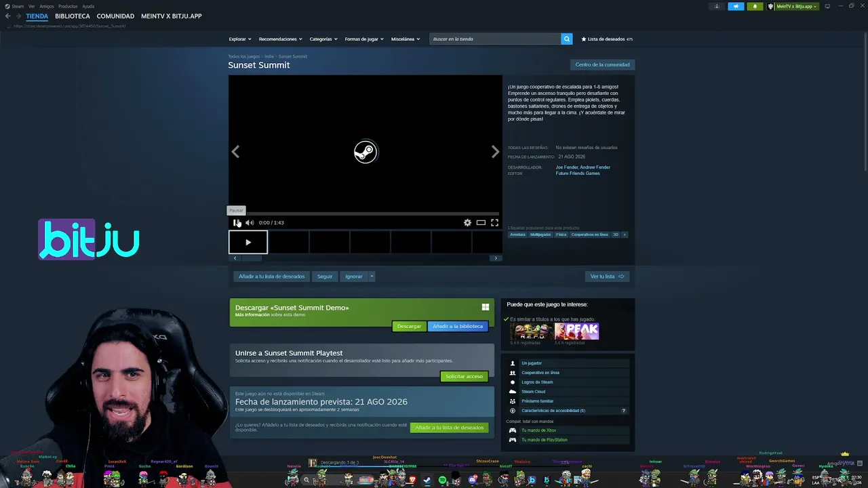Click the Indie breadcrumb link
868x488 pixels.
(x=269, y=56)
